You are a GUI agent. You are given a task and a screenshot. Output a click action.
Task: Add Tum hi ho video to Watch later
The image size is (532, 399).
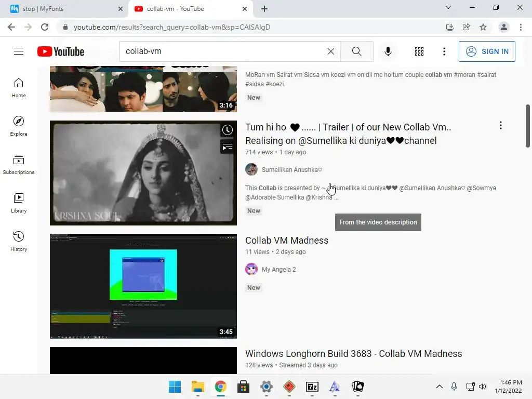[228, 130]
